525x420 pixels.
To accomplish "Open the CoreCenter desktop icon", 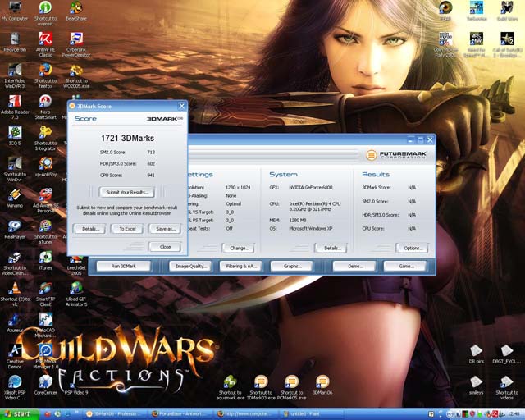I will (46, 385).
